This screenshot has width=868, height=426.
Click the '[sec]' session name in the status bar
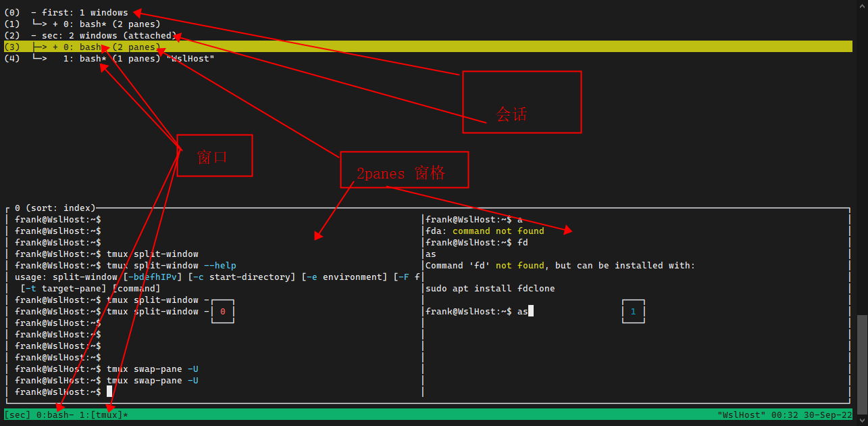17,415
